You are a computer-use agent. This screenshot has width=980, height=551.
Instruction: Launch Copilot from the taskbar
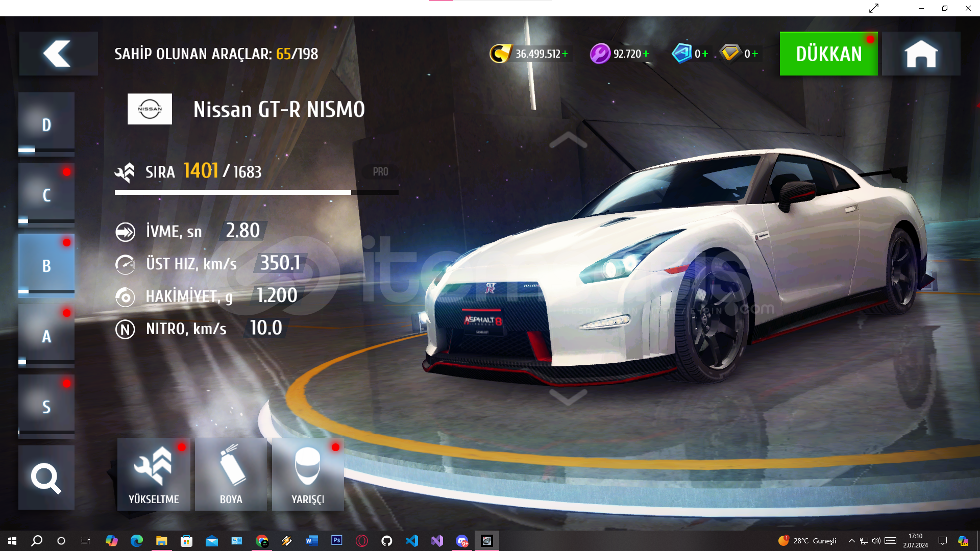coord(111,541)
